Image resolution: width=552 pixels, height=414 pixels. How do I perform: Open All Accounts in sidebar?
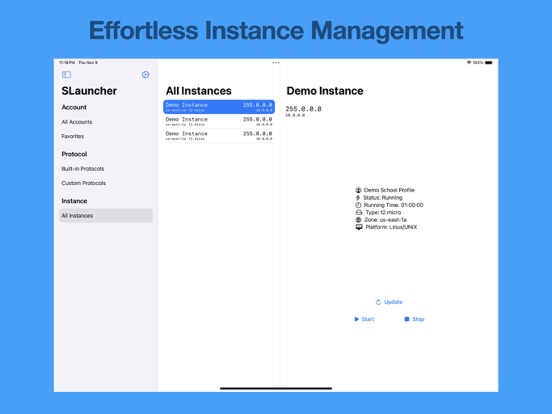click(77, 122)
